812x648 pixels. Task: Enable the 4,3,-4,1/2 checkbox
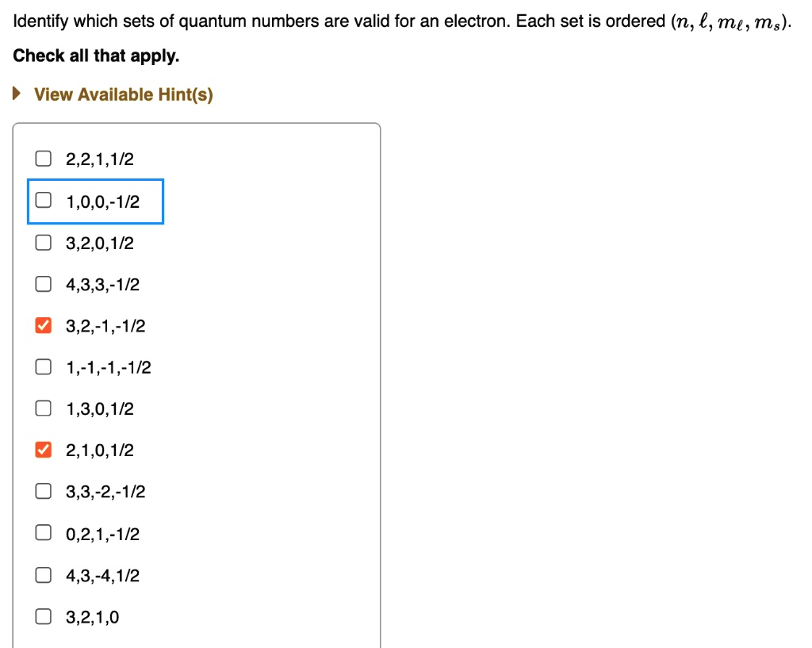point(43,576)
